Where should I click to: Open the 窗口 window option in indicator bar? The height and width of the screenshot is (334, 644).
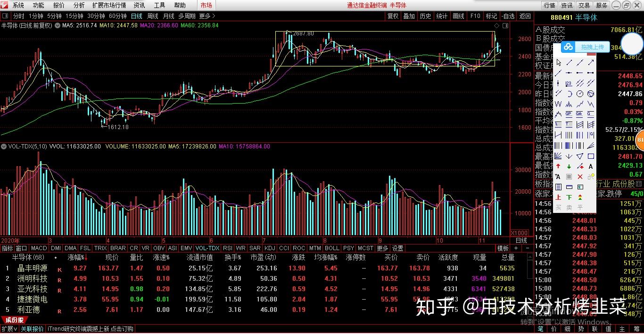click(21, 248)
